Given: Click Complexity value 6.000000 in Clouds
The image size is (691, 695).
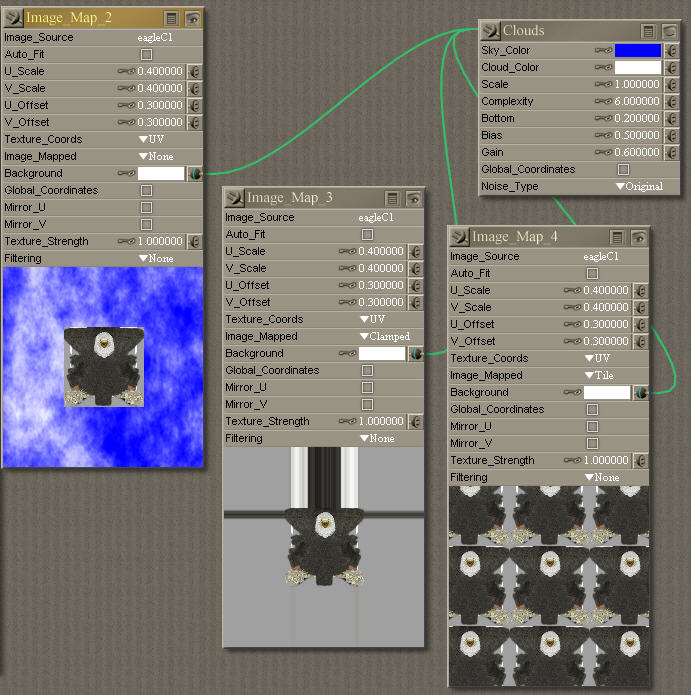Looking at the screenshot, I should tap(636, 102).
